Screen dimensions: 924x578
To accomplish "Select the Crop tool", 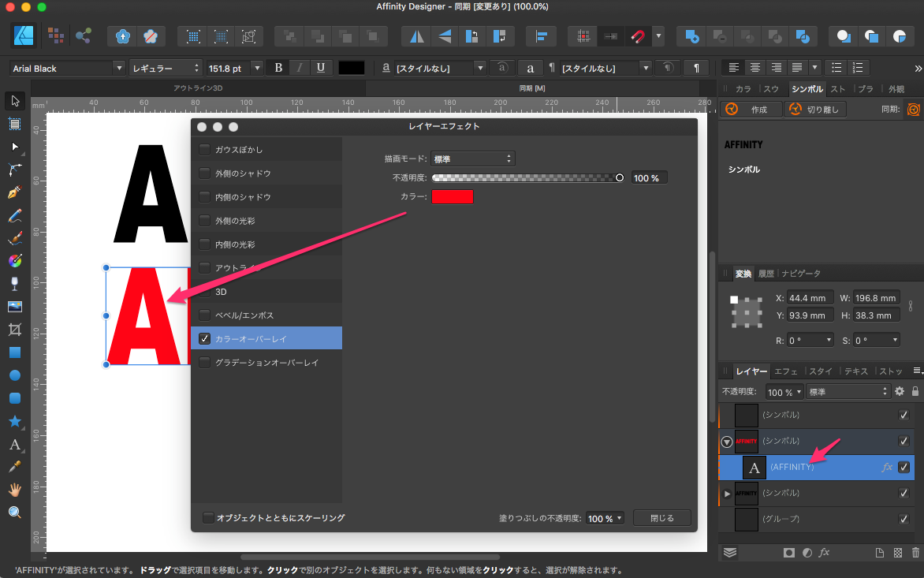I will (x=15, y=330).
